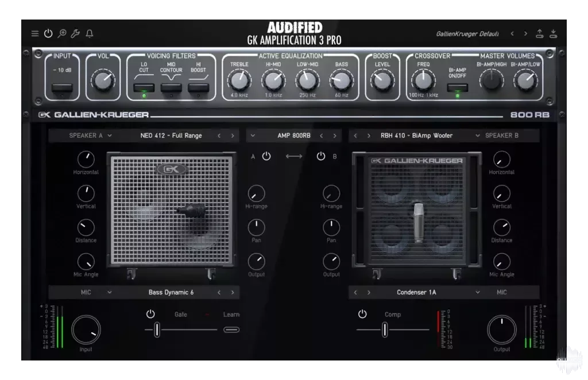Screen dimensions: 588x380
Task: Select previous mic before Condenser 1A
Action: coord(355,292)
